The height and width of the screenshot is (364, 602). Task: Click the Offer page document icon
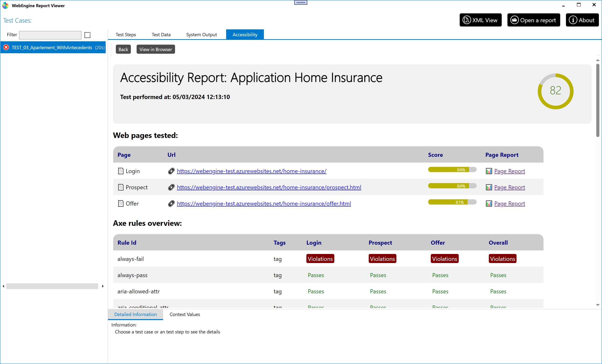click(x=121, y=203)
